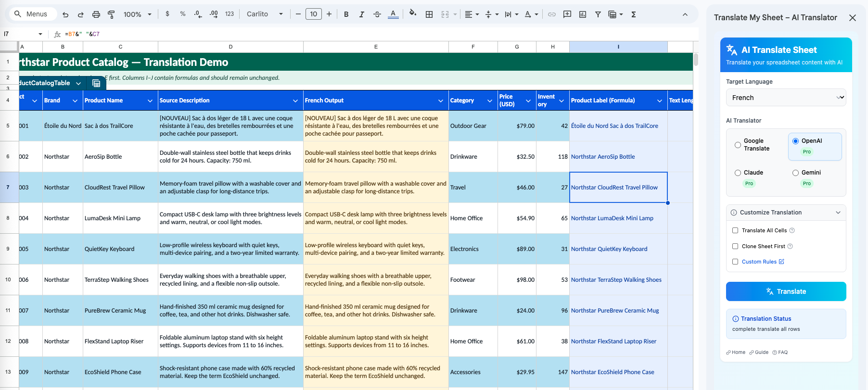The width and height of the screenshot is (868, 390).
Task: Select the Google Translate radio option
Action: click(x=738, y=145)
